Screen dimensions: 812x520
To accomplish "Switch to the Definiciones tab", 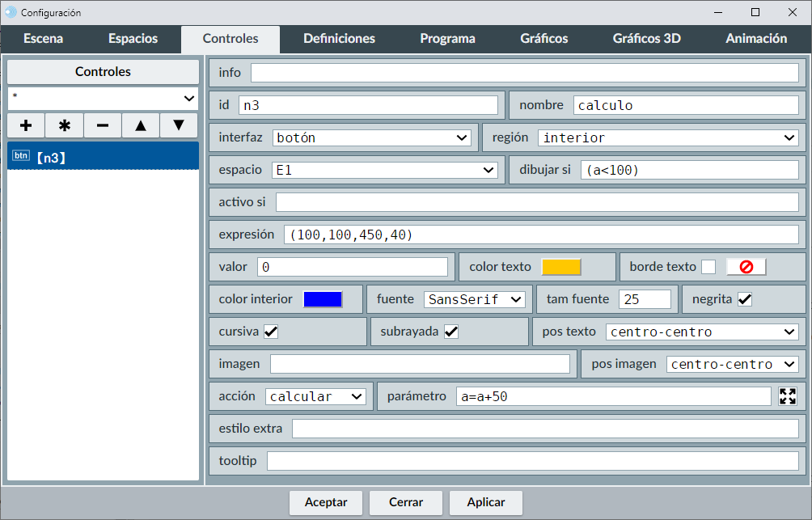I will click(x=339, y=39).
